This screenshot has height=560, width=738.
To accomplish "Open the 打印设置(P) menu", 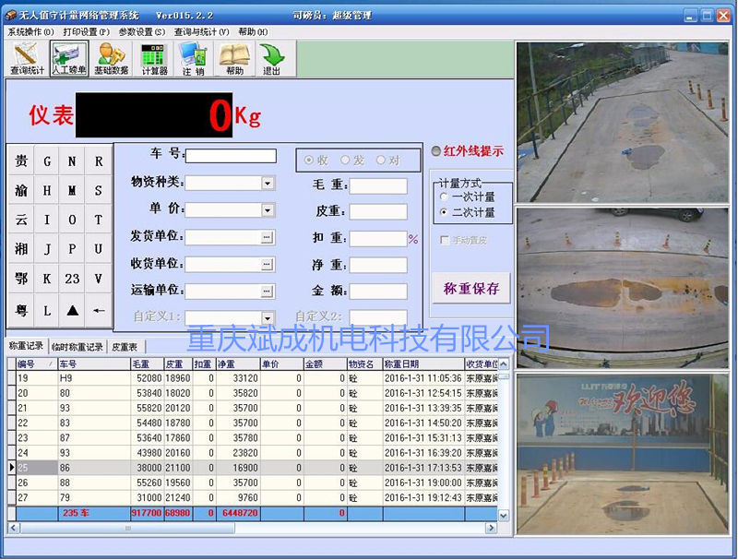I will (x=86, y=32).
